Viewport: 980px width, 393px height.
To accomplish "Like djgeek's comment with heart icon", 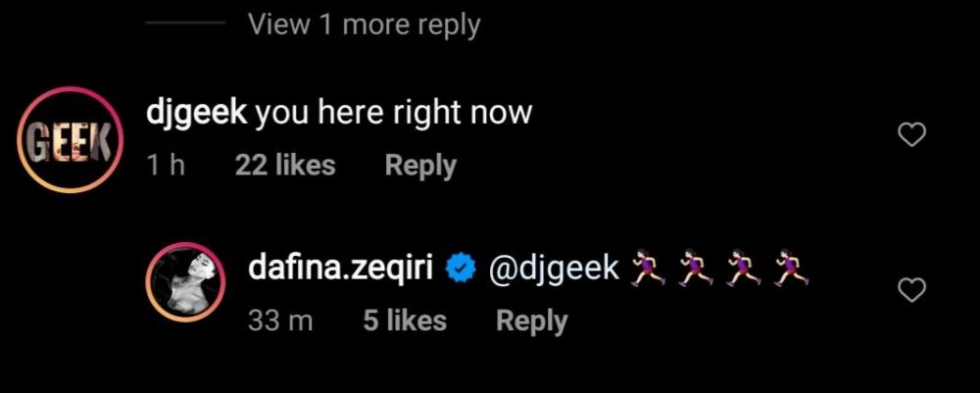I will click(x=912, y=136).
